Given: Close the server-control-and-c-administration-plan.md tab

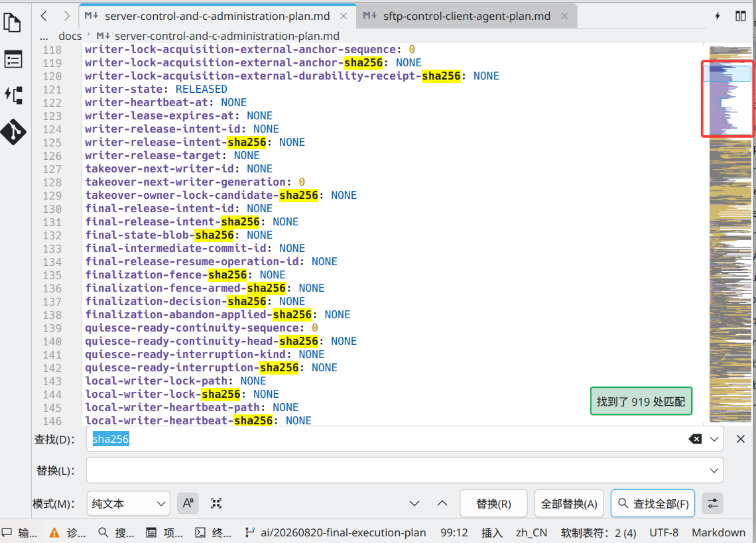Looking at the screenshot, I should [x=344, y=16].
